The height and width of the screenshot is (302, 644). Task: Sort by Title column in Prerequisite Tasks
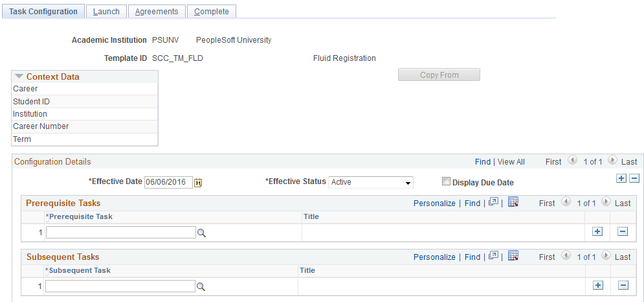[311, 216]
